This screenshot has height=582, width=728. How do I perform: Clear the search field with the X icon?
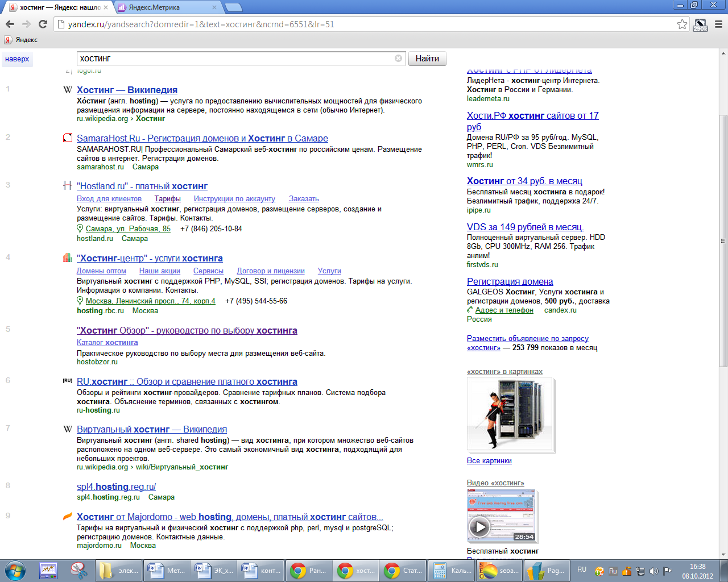tap(398, 58)
